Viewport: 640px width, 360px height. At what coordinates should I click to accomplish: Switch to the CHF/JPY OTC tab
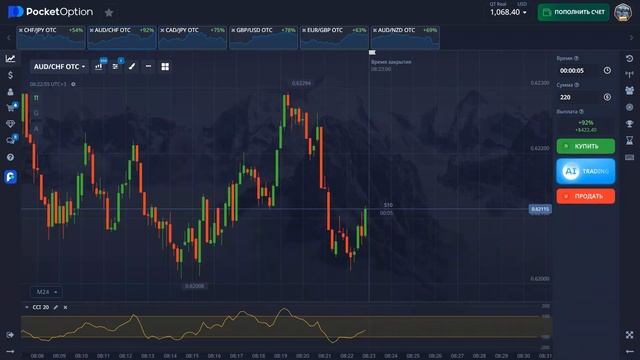coord(51,37)
